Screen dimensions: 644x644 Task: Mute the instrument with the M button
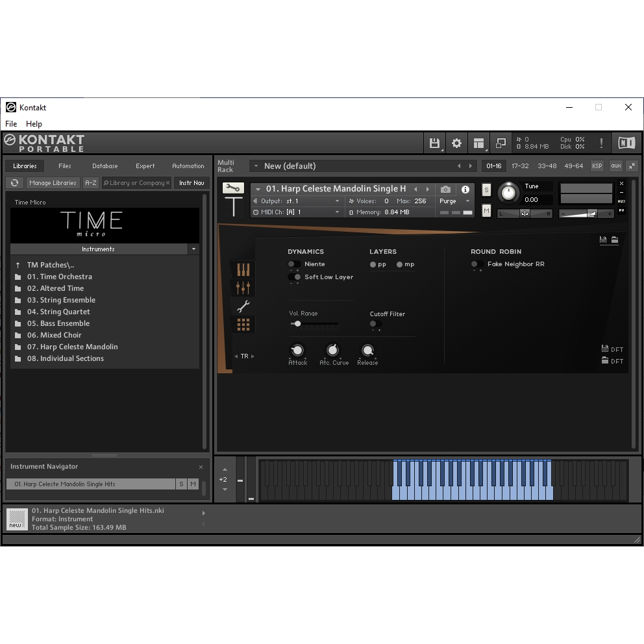pyautogui.click(x=486, y=211)
